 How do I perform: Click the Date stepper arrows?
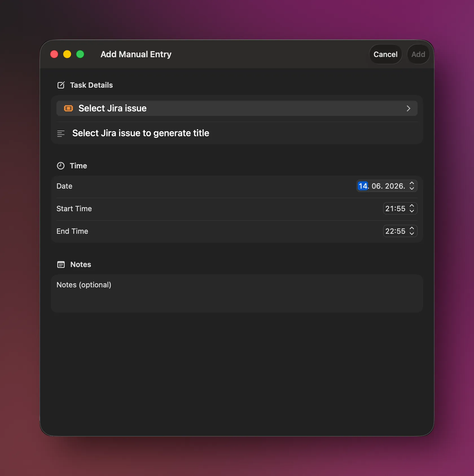(x=412, y=186)
